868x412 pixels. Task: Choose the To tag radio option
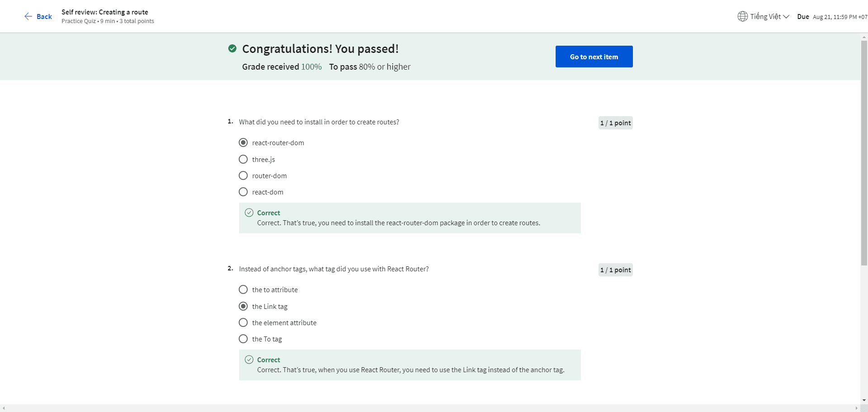click(243, 339)
